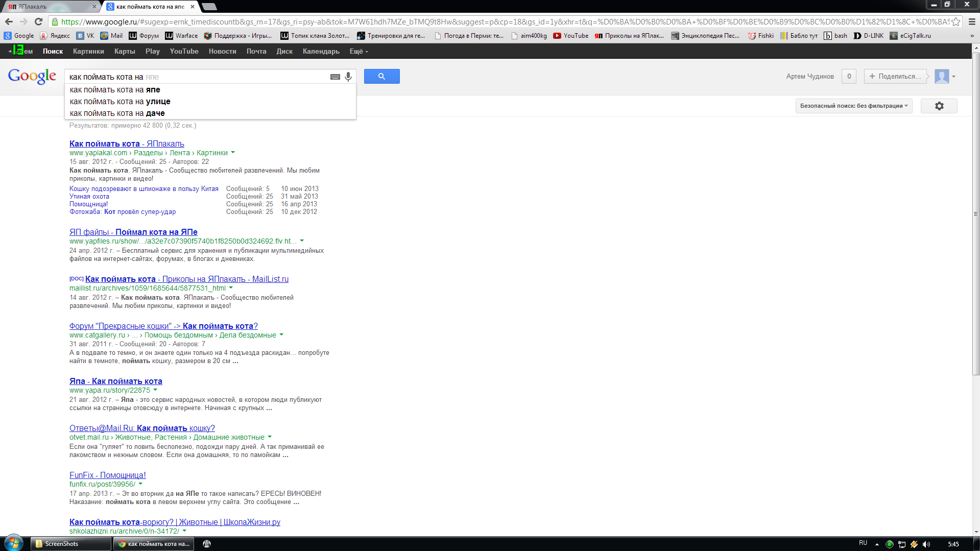Open the Mail bookmark
980x551 pixels.
pyautogui.click(x=111, y=36)
